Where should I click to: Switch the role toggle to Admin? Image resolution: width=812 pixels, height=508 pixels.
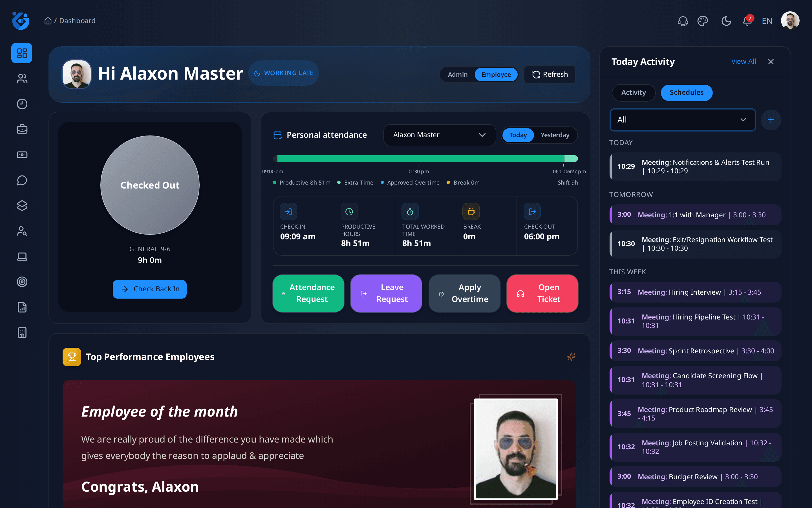457,75
